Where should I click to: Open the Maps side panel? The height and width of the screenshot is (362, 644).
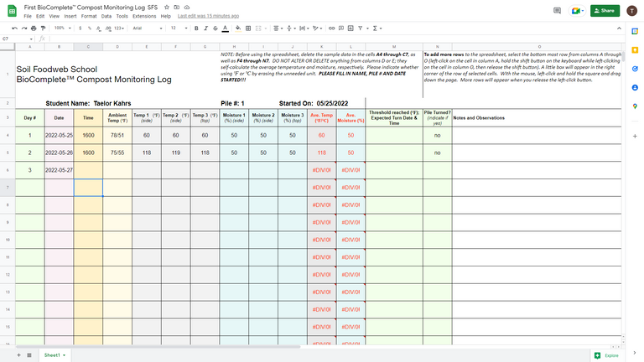click(635, 106)
